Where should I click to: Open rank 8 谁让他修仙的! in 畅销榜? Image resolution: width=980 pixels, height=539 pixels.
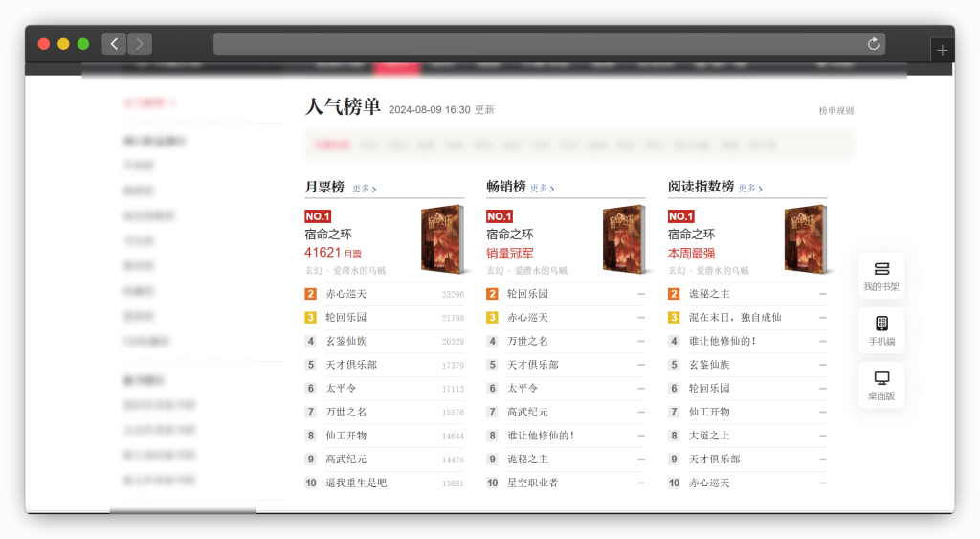pos(541,436)
